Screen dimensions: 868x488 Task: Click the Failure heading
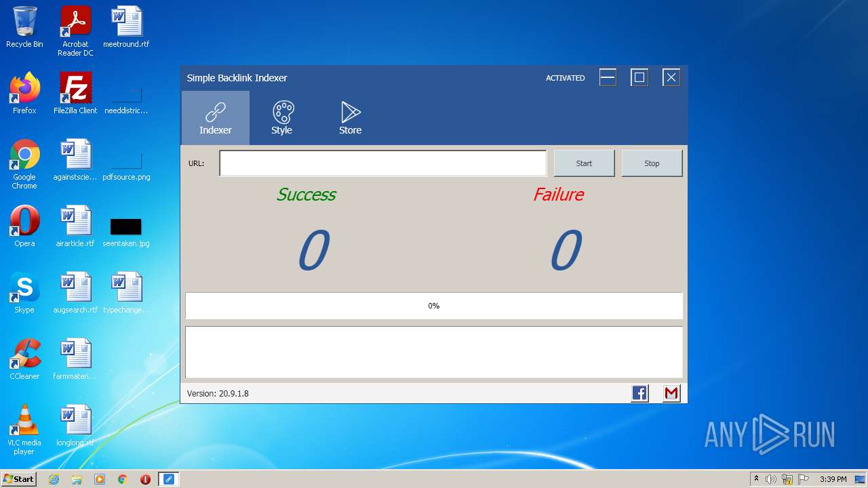(x=558, y=195)
